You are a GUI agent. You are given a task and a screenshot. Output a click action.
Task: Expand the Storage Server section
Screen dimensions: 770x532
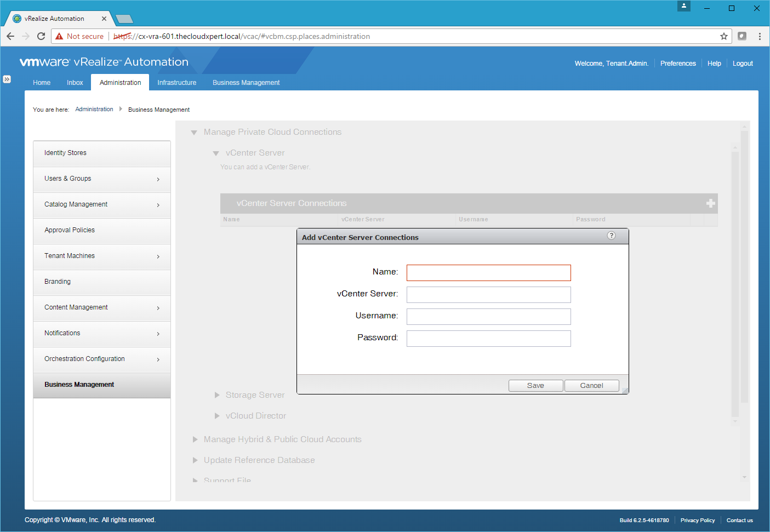217,395
